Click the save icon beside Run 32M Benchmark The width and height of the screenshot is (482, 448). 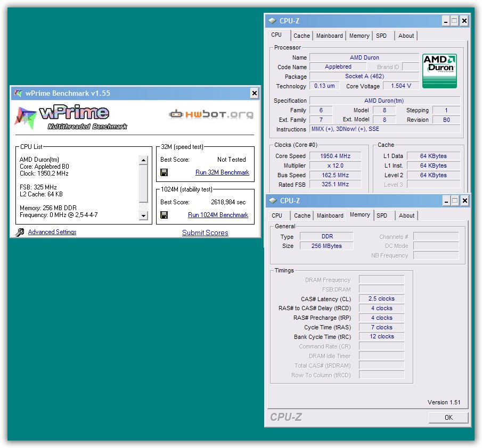click(x=164, y=172)
